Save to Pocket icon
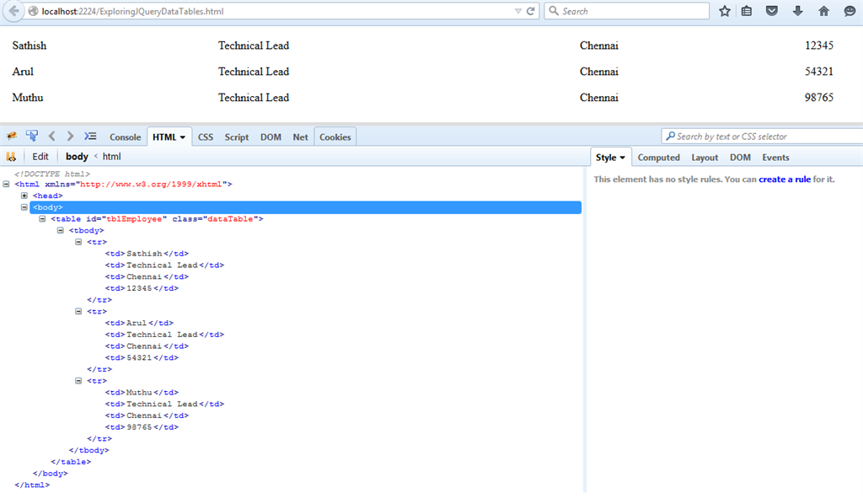863x504 pixels. coord(772,11)
